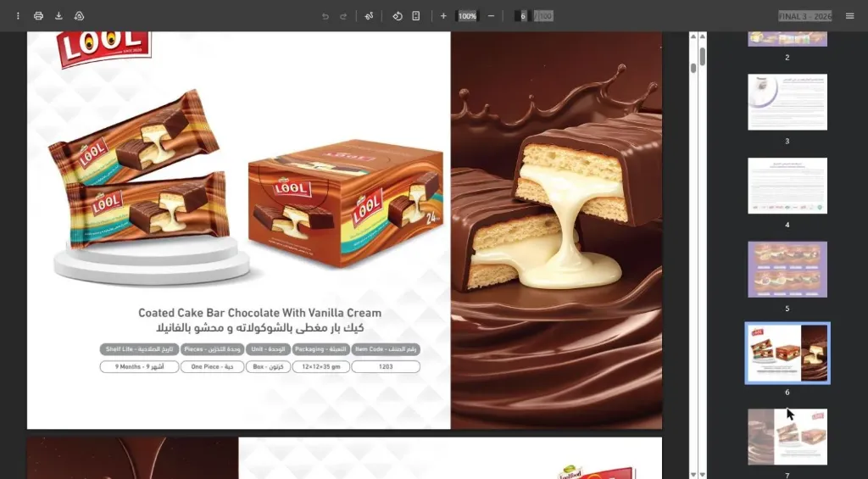
Task: Click thumbnail panel scrollbar up arrow
Action: point(703,36)
